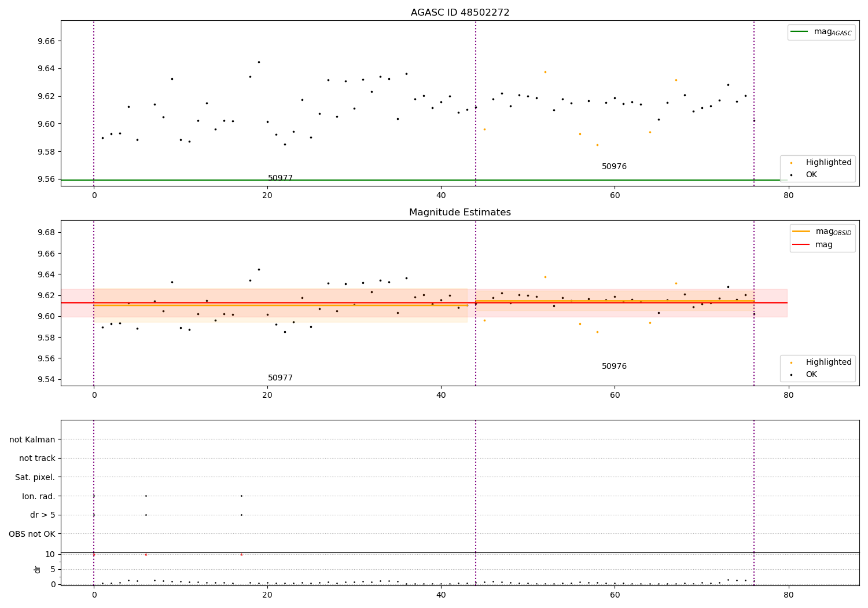868x608 pixels.
Task: Click the red triangle marker at x=6 in the dr plot
Action: tap(146, 554)
